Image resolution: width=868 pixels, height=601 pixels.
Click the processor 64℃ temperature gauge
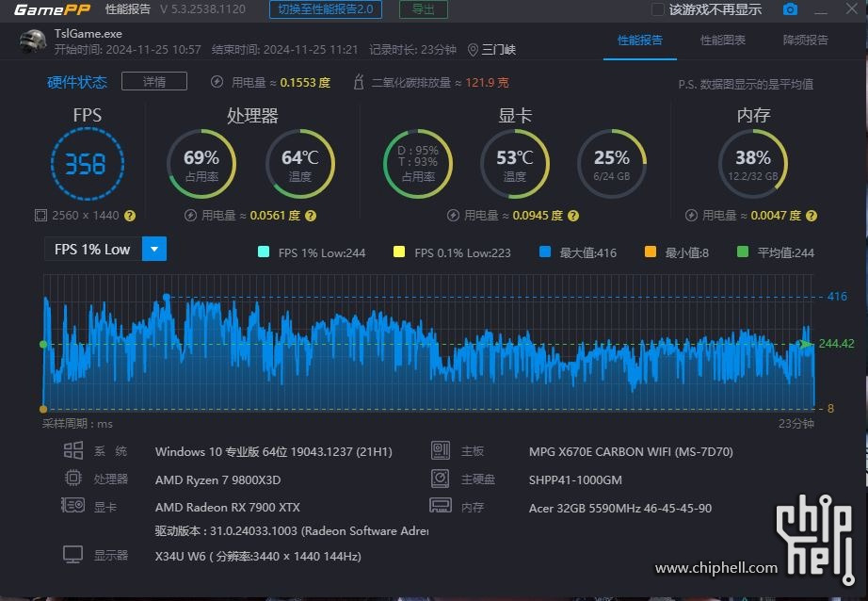pyautogui.click(x=300, y=164)
